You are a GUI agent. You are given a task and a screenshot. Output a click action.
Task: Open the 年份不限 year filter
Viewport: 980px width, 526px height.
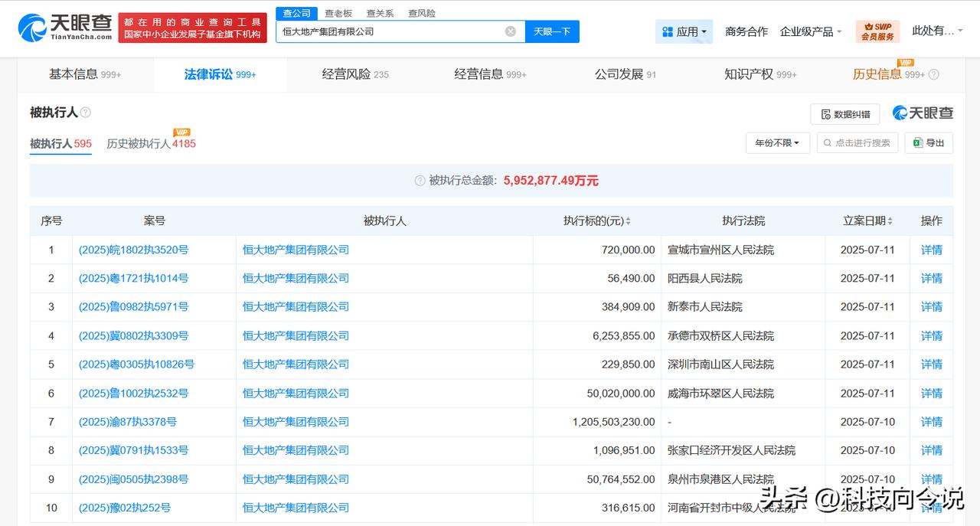[x=778, y=142]
